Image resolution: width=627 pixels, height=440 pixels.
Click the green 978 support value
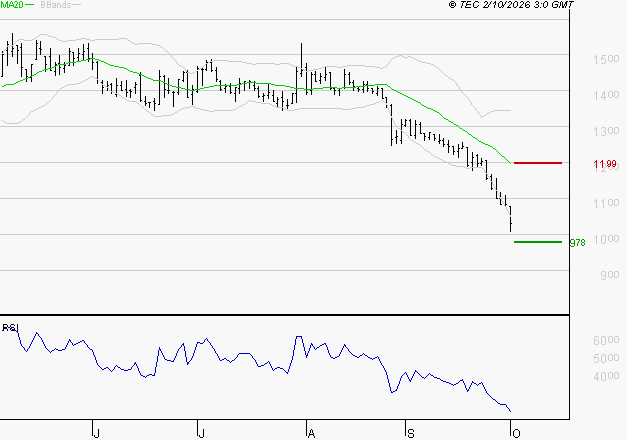point(577,243)
